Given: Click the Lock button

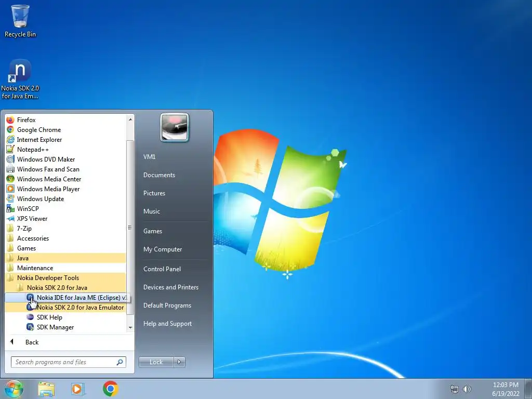Looking at the screenshot, I should [x=156, y=362].
